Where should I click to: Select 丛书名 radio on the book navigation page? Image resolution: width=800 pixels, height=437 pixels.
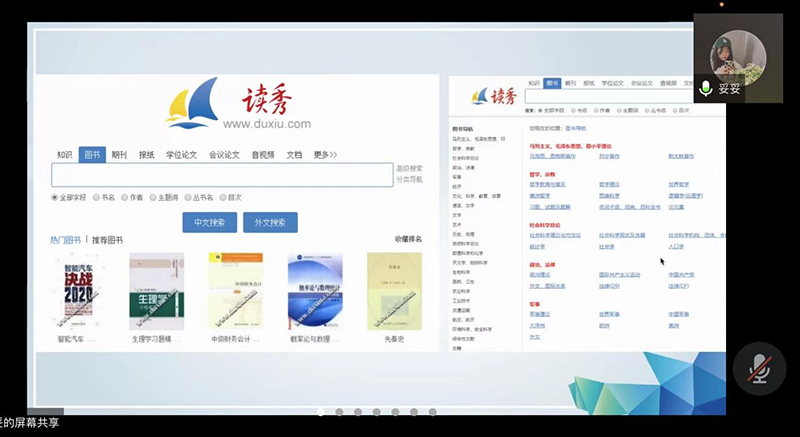pos(647,110)
